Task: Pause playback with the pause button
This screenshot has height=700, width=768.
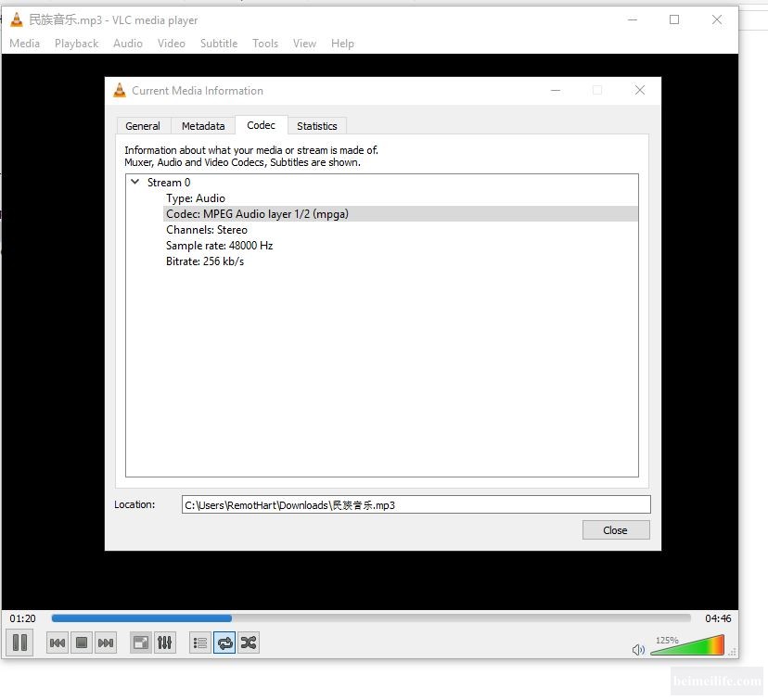Action: click(x=19, y=642)
